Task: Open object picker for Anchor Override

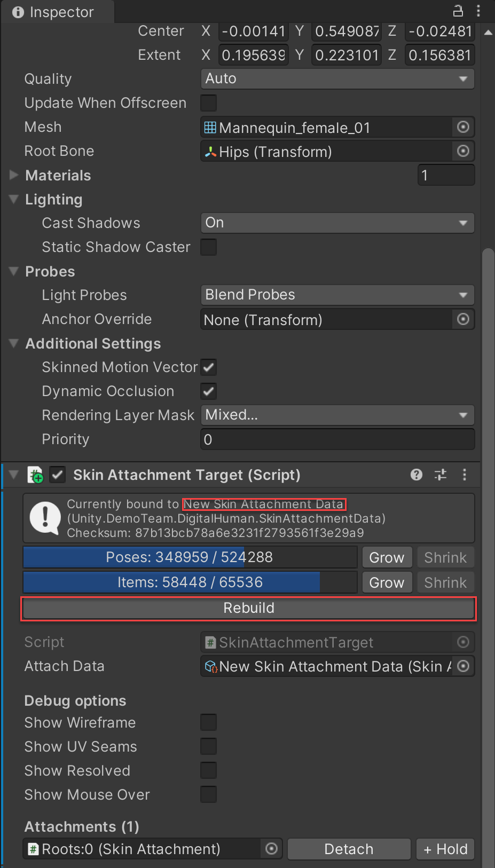Action: point(463,319)
